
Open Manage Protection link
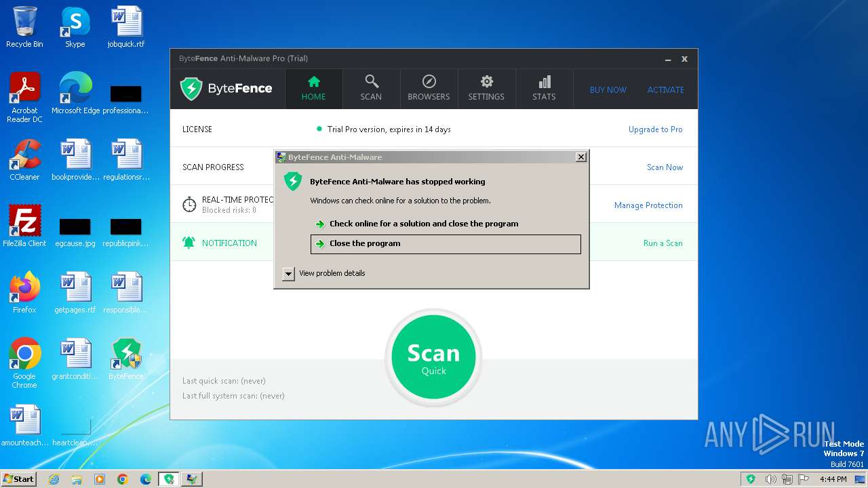click(x=648, y=205)
